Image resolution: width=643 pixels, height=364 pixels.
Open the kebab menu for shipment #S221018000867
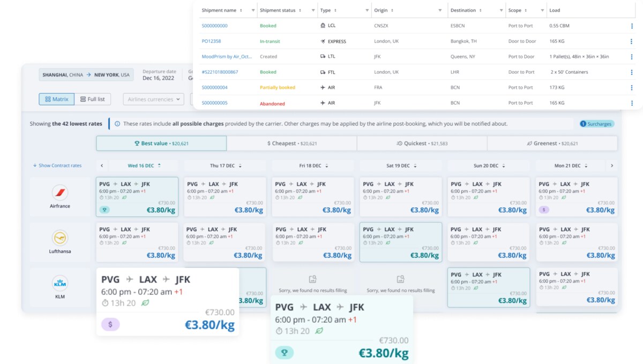632,72
